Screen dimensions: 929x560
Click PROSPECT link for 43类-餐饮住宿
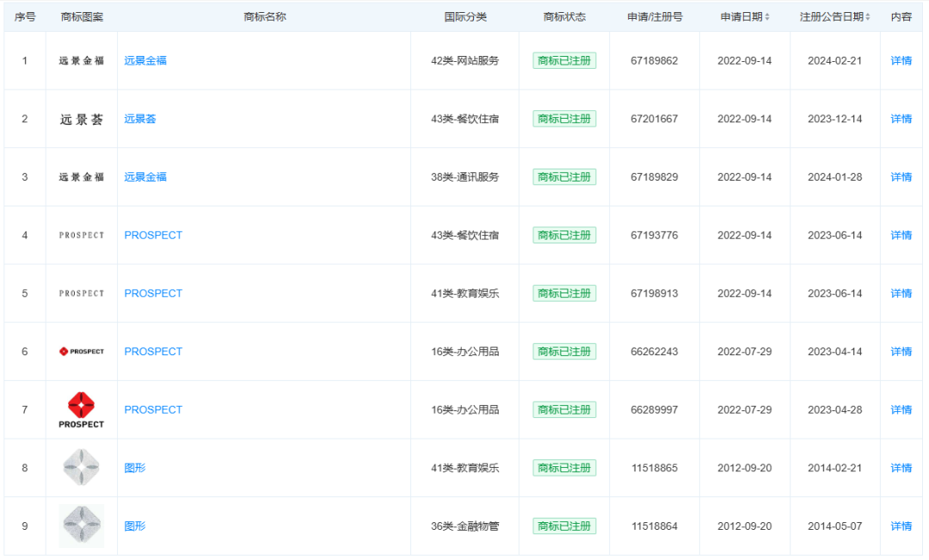153,236
